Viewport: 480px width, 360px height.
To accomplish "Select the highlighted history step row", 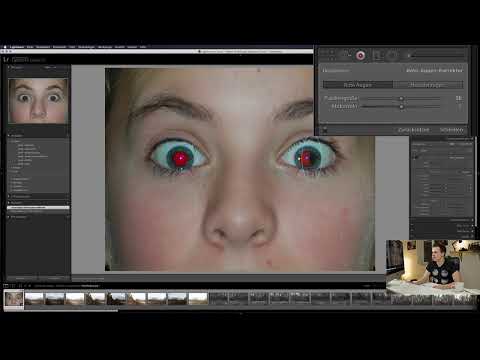I will coord(38,208).
